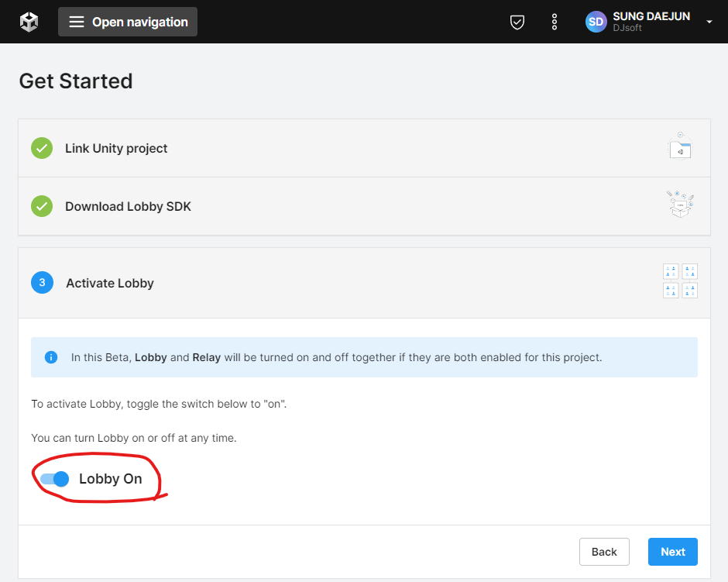Click the Unity logo icon
Image resolution: width=728 pixels, height=582 pixels.
[x=29, y=22]
